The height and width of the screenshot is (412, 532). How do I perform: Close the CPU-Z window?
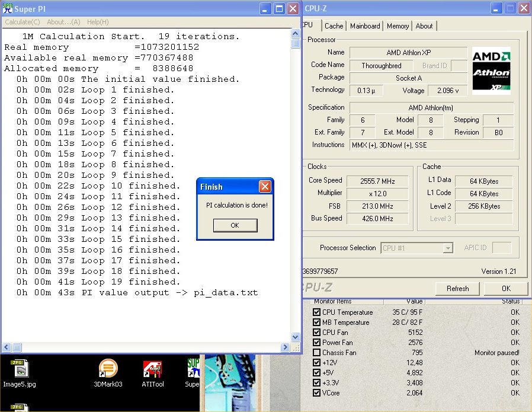click(524, 8)
